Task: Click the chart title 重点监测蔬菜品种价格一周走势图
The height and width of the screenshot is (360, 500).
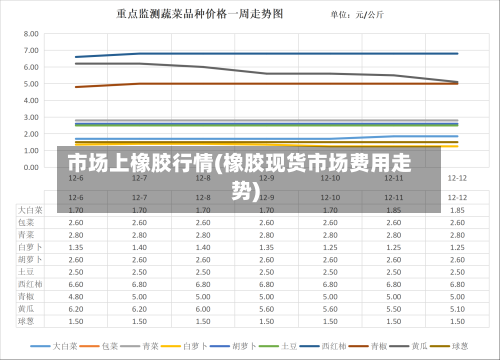Action: [x=200, y=14]
